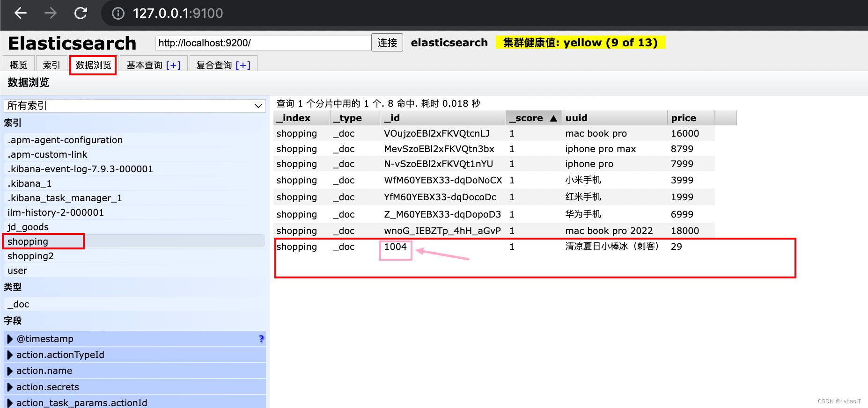Viewport: 868px width, 408px height.
Task: View site information icon in address bar
Action: [x=118, y=14]
